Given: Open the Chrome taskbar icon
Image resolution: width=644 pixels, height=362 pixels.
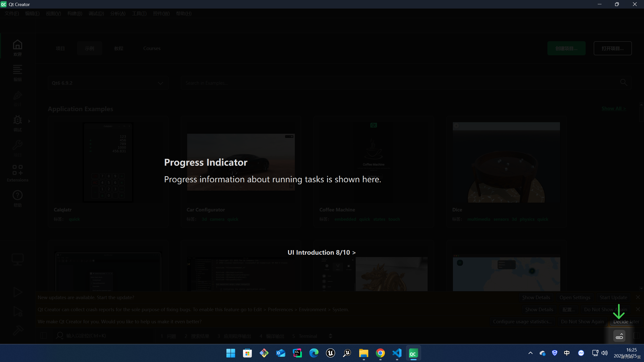Looking at the screenshot, I should [x=380, y=353].
